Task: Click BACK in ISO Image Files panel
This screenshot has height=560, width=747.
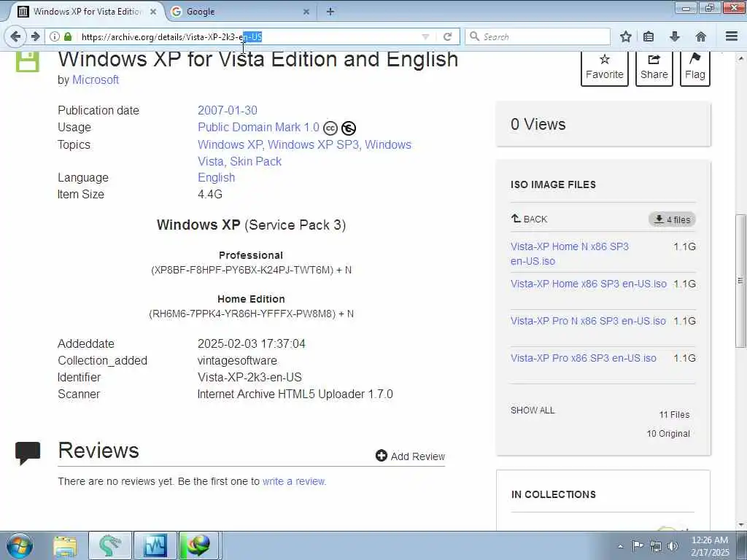Action: (530, 219)
